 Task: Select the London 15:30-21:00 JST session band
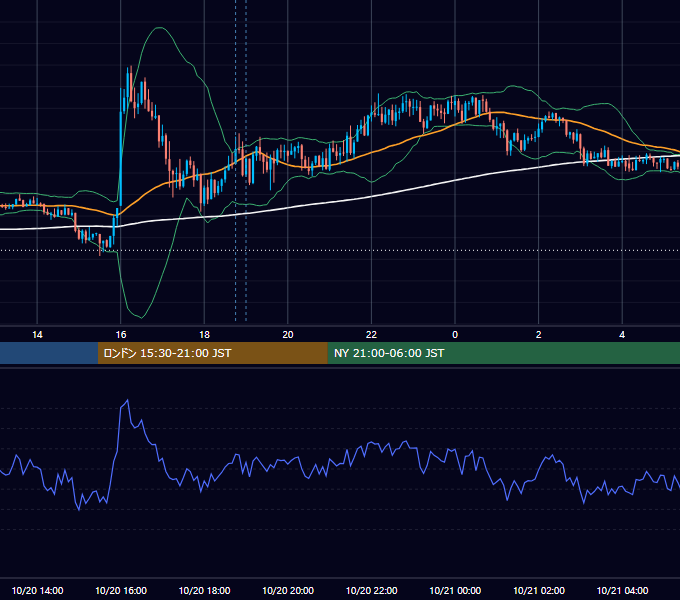[x=212, y=353]
